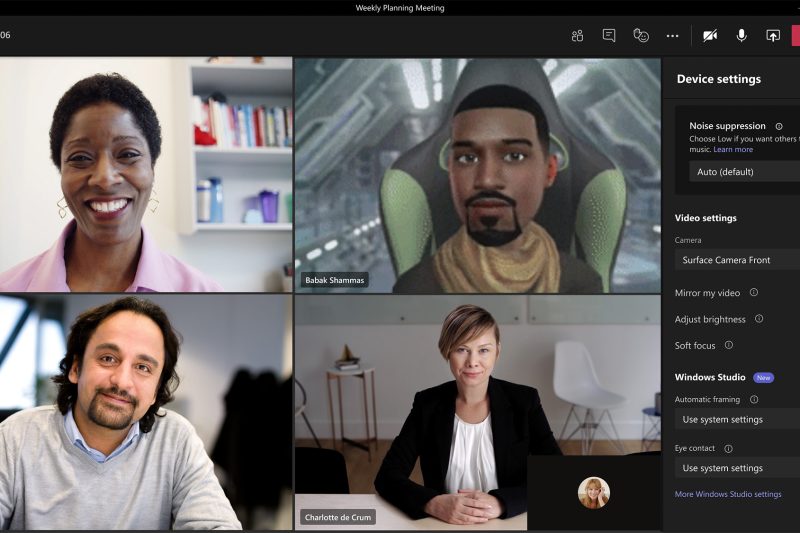
Task: Click the red Leave button
Action: (795, 36)
